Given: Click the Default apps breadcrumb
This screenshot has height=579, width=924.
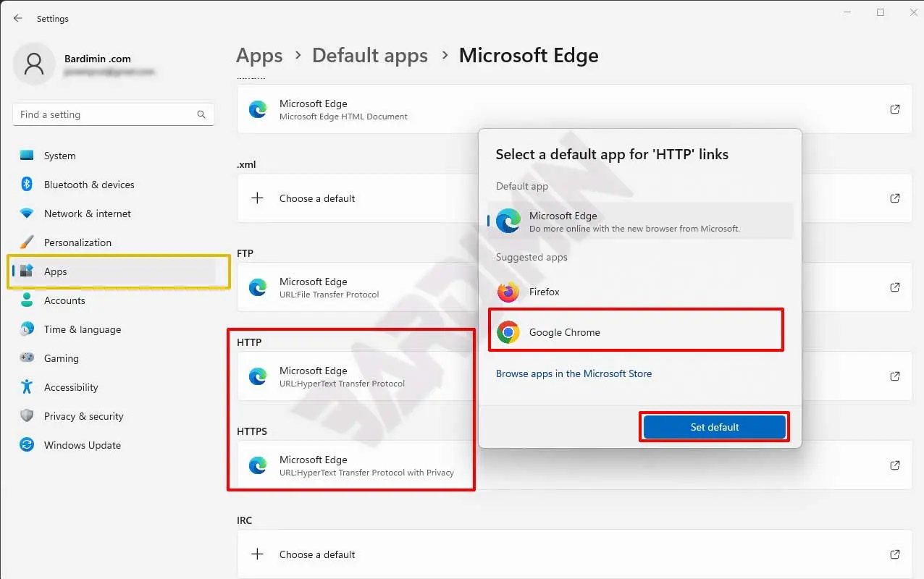Looking at the screenshot, I should pyautogui.click(x=369, y=56).
